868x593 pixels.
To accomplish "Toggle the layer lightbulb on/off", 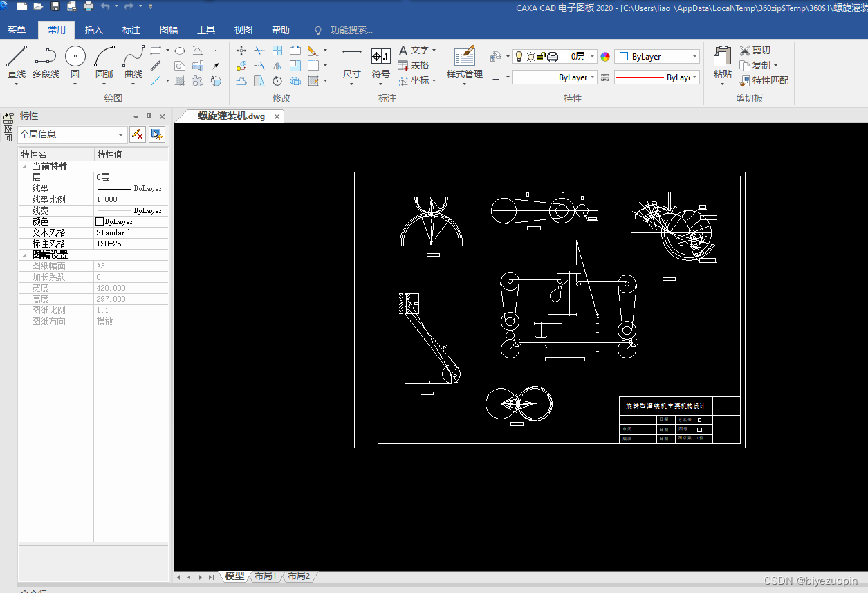I will (519, 57).
